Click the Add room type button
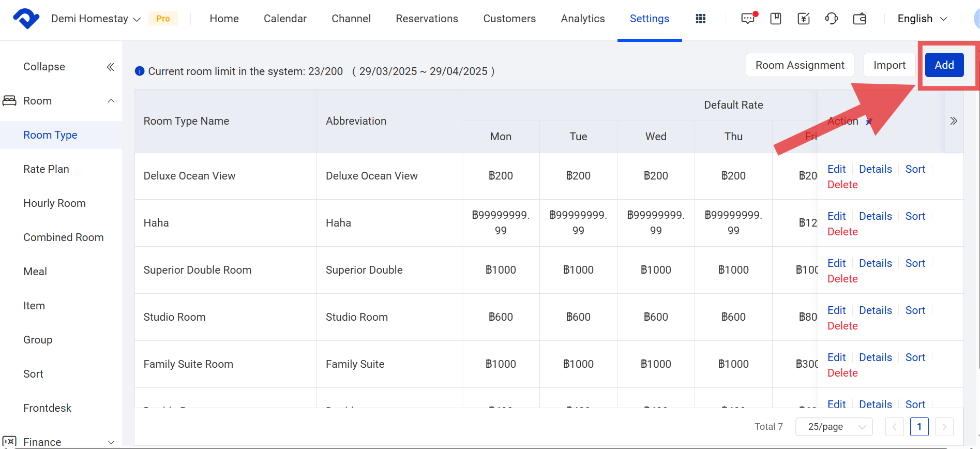Screen dimensions: 980x449 [x=944, y=65]
